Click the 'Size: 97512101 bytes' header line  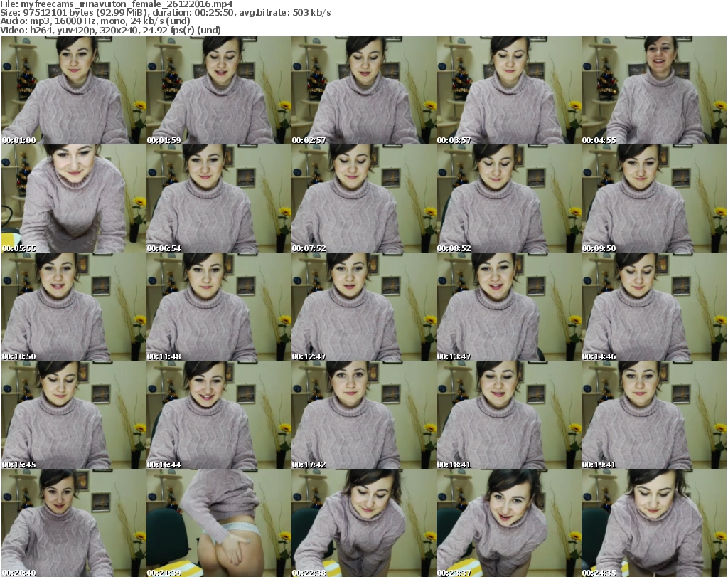[x=165, y=13]
